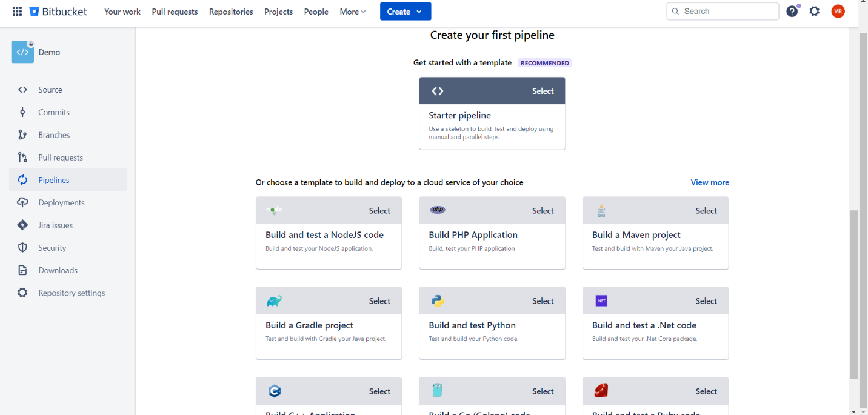Click the Pipelines cycle icon
The width and height of the screenshot is (868, 415).
click(22, 180)
